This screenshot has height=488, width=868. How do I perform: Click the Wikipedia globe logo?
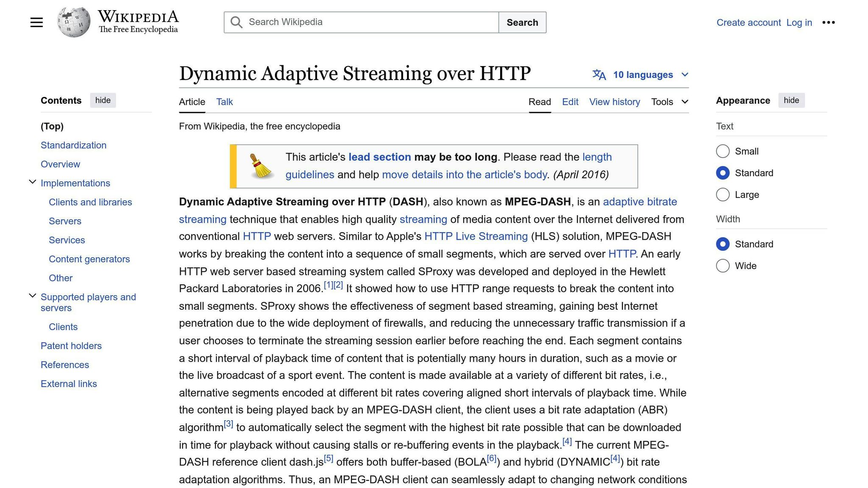74,22
